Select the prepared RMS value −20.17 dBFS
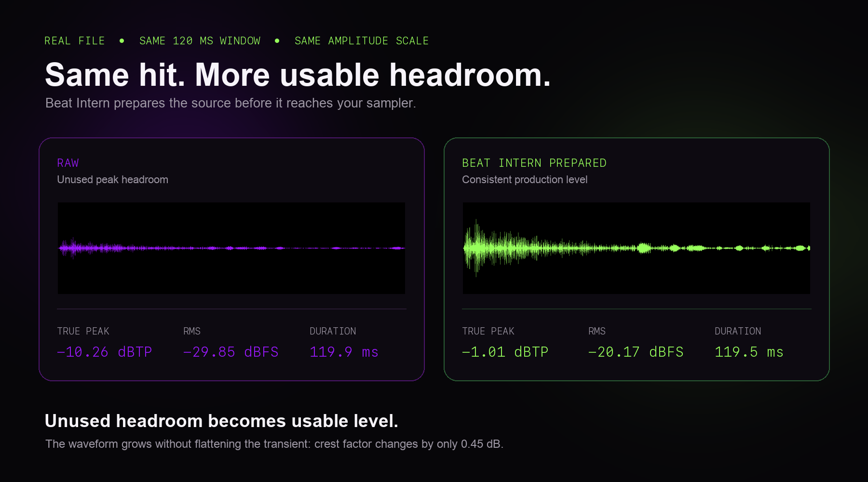This screenshot has height=482, width=868. (x=636, y=352)
